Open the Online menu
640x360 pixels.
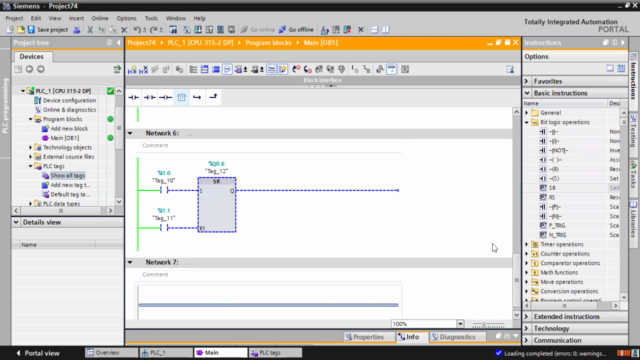(x=100, y=18)
